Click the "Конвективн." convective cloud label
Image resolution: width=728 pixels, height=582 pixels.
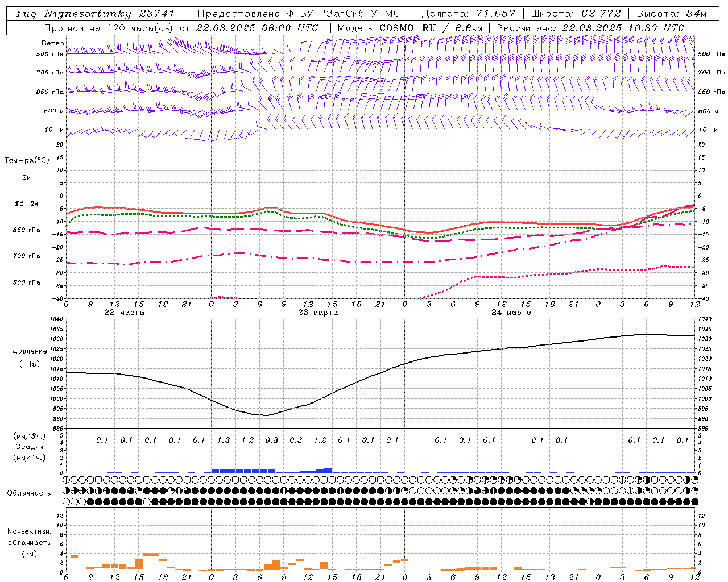click(29, 531)
